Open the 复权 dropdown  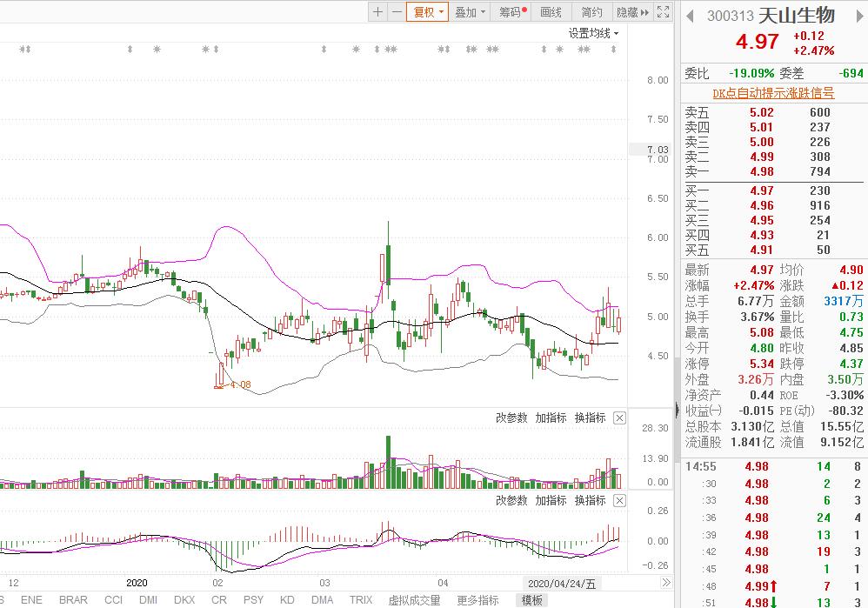(x=429, y=12)
